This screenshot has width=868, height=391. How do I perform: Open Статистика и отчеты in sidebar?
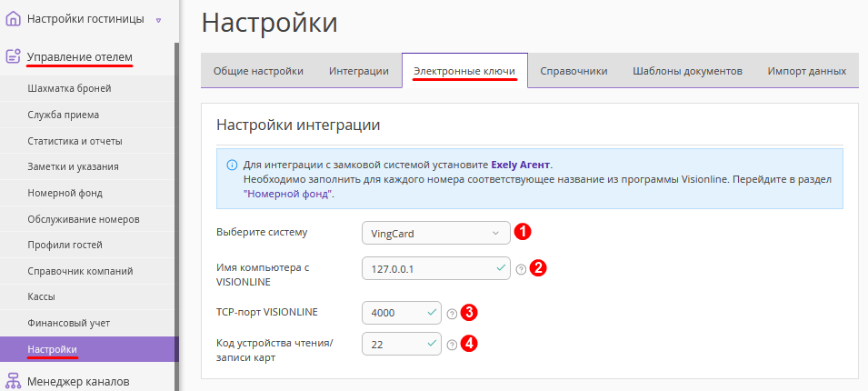pos(87,141)
